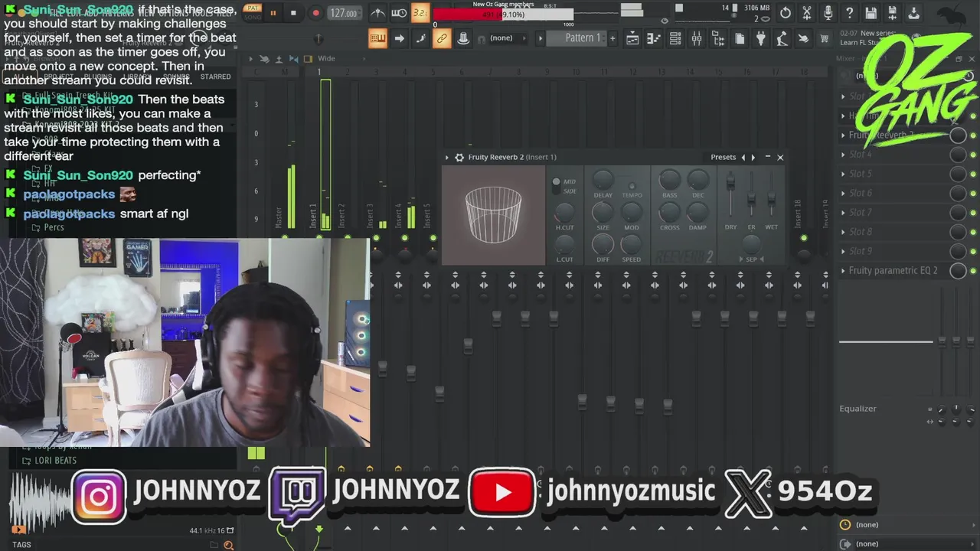Click the microphone one-click recording icon
Viewport: 980px width, 551px height.
pos(828,13)
